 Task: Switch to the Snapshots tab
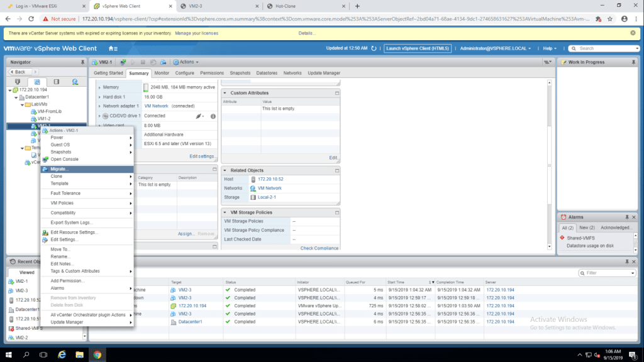pos(240,73)
